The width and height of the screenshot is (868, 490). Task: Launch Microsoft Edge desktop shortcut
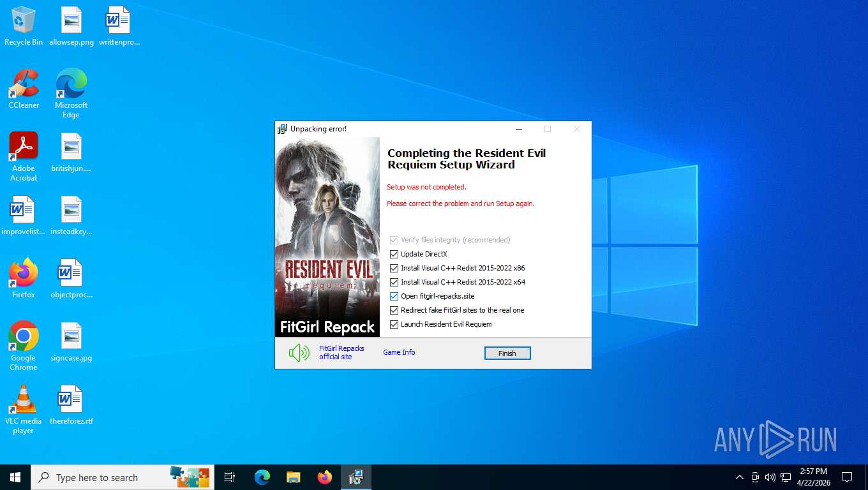coord(71,94)
